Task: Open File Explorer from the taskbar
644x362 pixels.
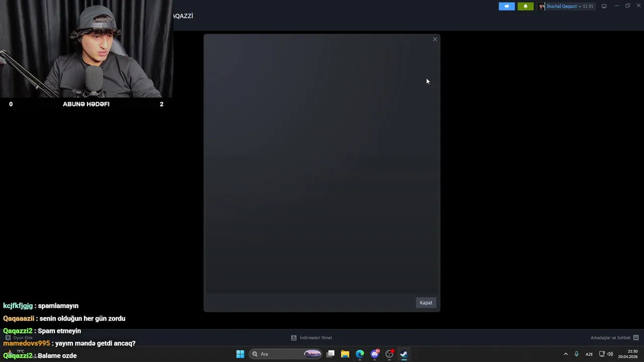Action: (x=345, y=354)
